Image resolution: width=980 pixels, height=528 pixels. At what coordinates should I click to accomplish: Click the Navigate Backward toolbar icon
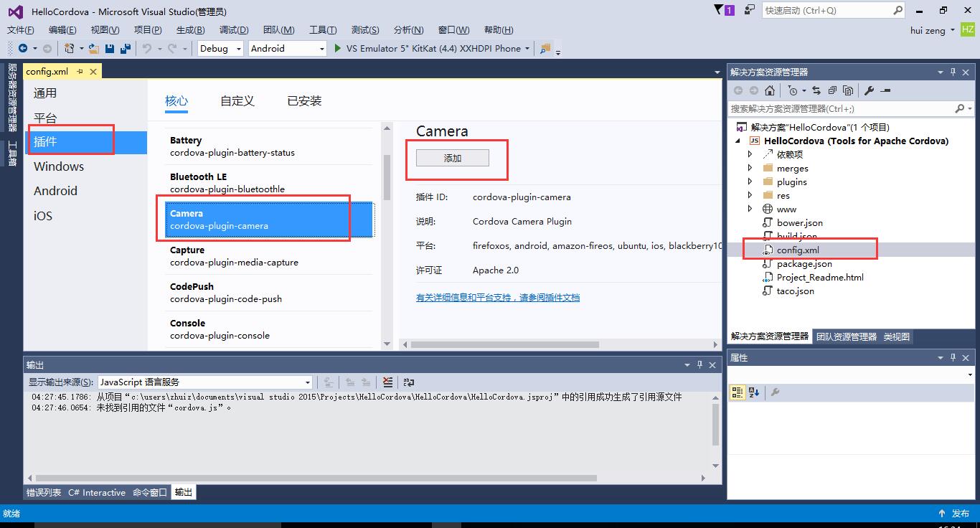(x=23, y=48)
